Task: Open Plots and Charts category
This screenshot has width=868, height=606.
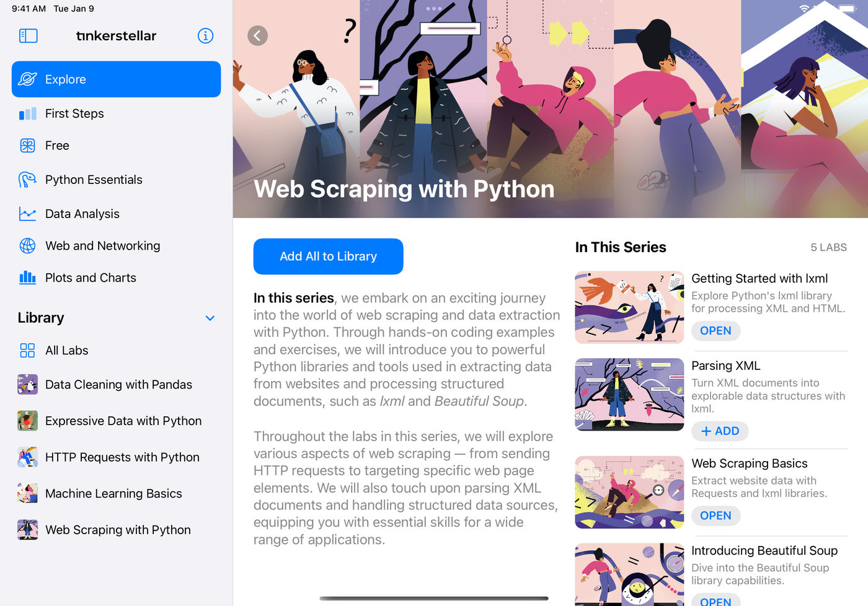Action: [x=91, y=278]
